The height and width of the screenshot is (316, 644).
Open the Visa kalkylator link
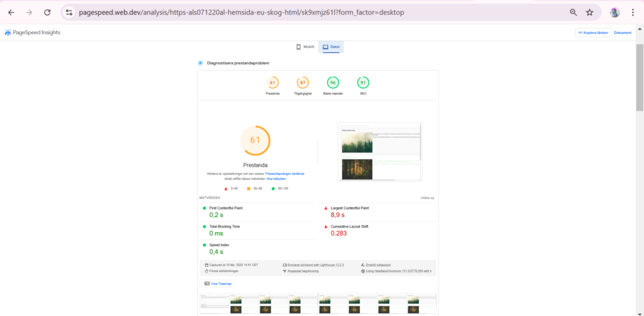coord(277,179)
